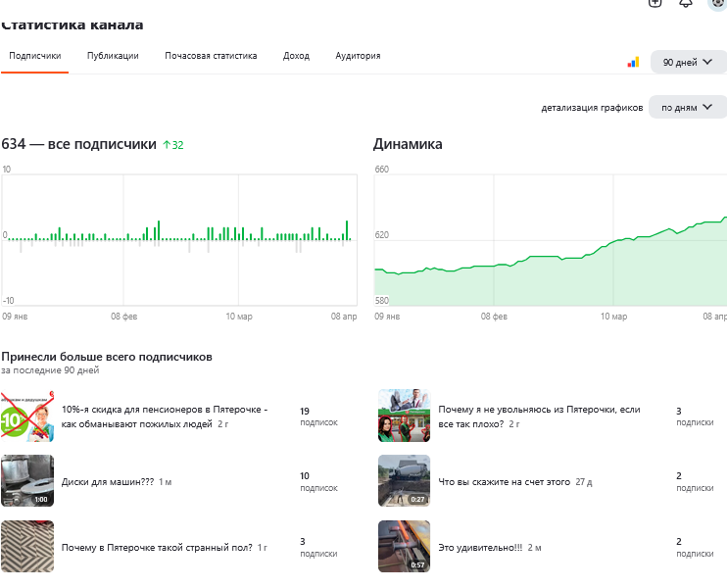
Task: Click the green ↑32 growth indicator
Action: pos(173,145)
